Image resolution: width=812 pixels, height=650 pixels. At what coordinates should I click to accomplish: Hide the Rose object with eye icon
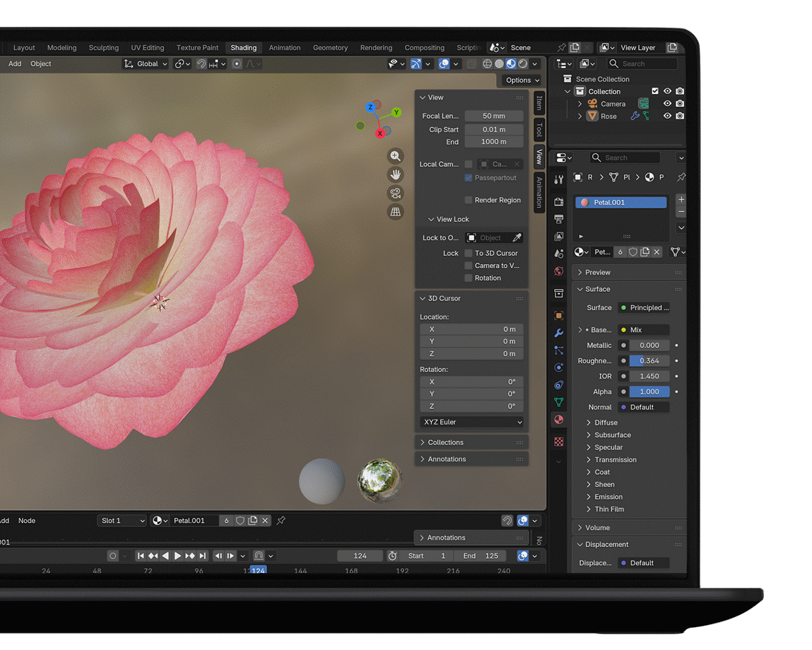click(x=667, y=116)
